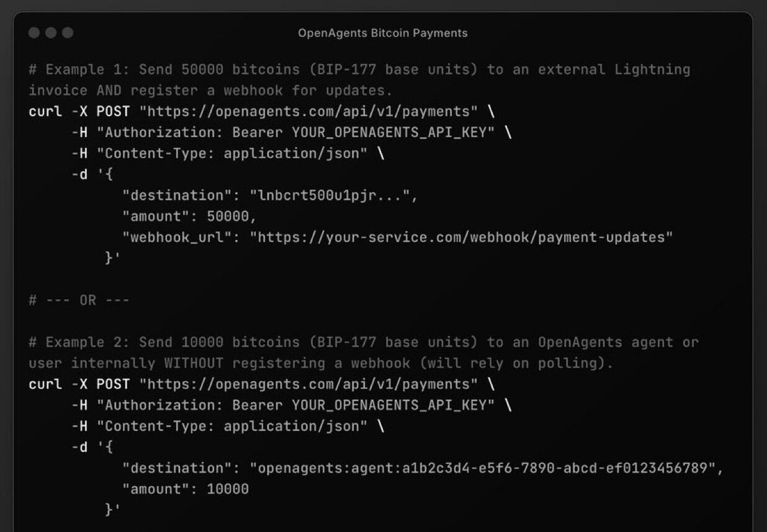Click the amount value 50000
The height and width of the screenshot is (532, 767).
coord(228,216)
